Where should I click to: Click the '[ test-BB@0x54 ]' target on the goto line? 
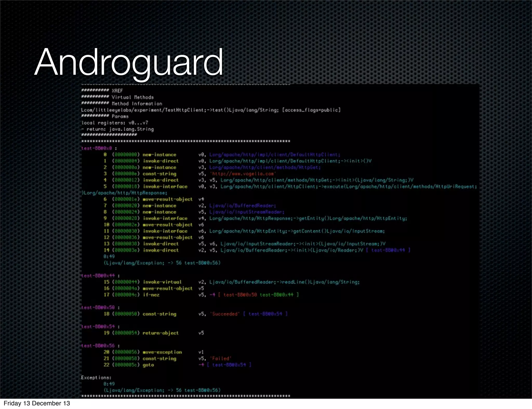point(229,365)
